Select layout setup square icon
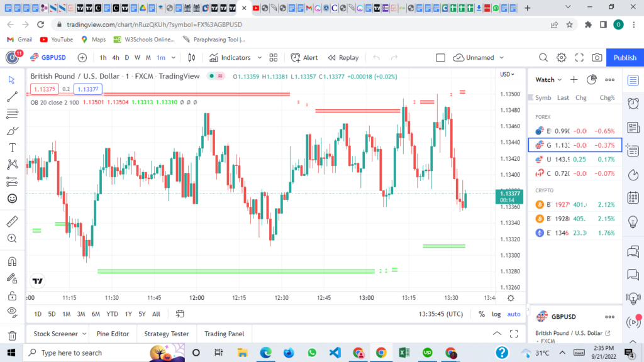This screenshot has width=644, height=362. pyautogui.click(x=440, y=57)
